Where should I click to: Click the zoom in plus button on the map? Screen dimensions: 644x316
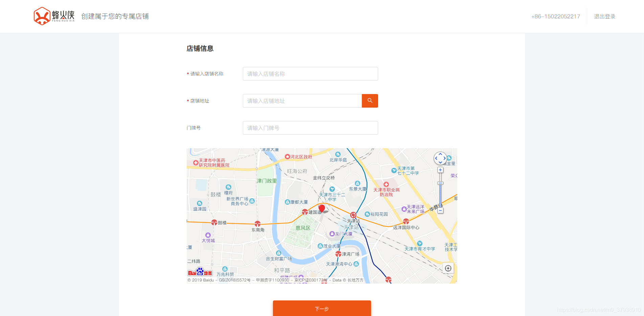click(x=440, y=170)
